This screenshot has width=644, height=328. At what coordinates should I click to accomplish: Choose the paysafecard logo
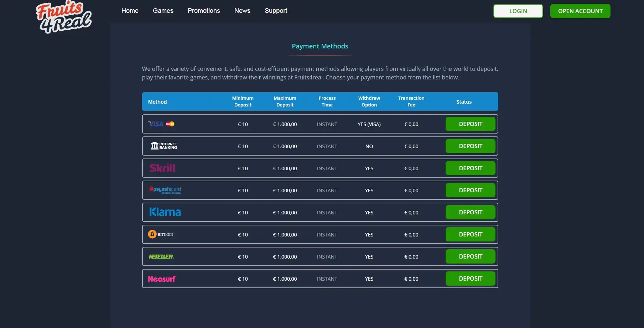(165, 190)
